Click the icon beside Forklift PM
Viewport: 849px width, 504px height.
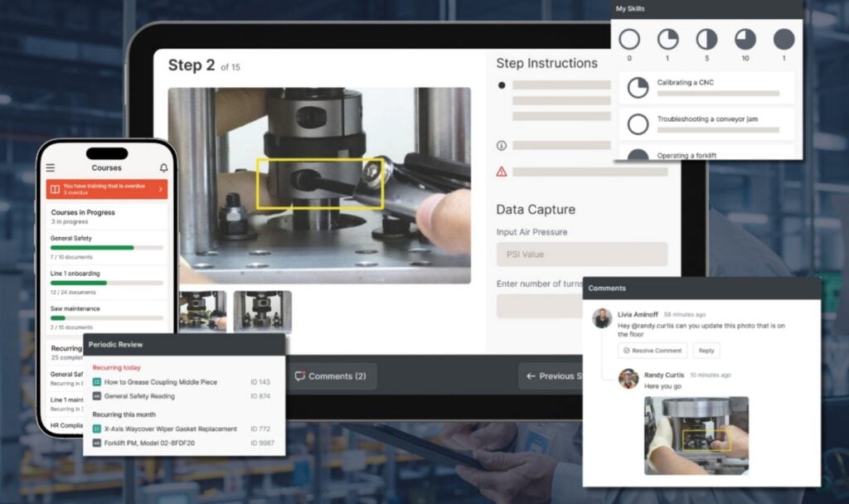click(x=97, y=443)
